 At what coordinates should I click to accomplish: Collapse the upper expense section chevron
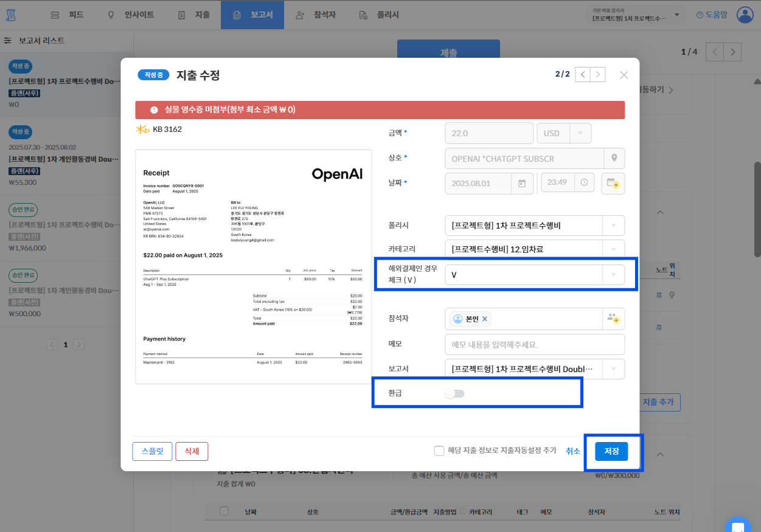(x=659, y=212)
